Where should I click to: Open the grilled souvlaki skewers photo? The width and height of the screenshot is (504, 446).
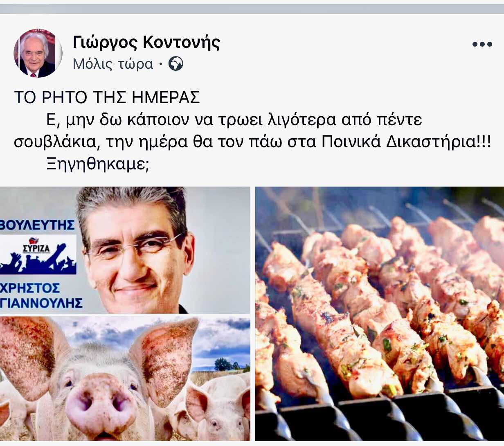coord(380,314)
